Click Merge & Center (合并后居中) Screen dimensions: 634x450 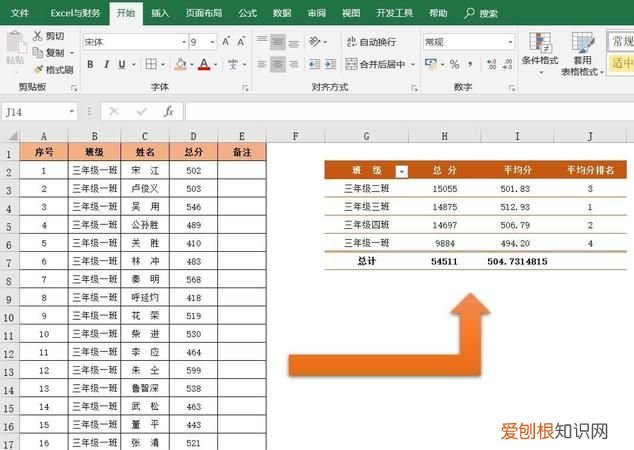[x=375, y=64]
